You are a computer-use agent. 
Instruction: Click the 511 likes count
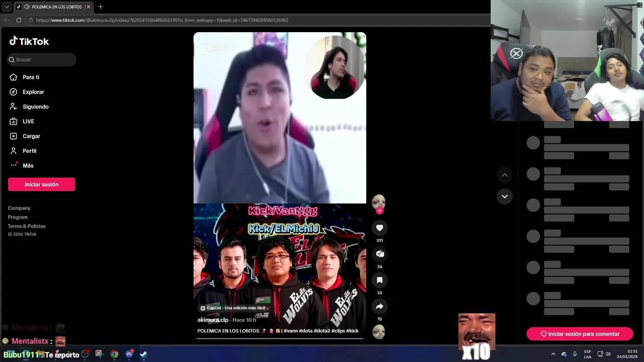(379, 240)
